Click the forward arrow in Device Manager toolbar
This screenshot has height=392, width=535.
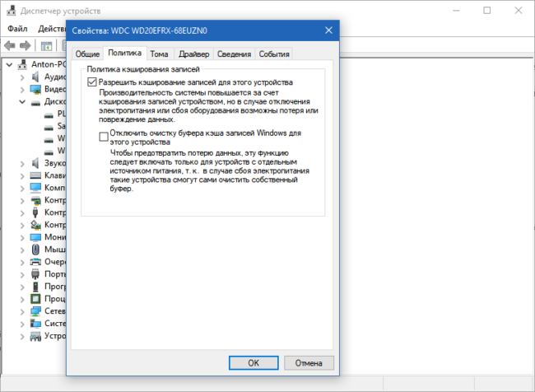(x=26, y=45)
